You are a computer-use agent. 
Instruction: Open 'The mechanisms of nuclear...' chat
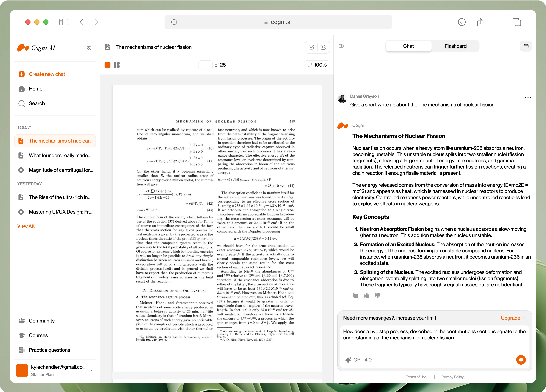point(55,141)
